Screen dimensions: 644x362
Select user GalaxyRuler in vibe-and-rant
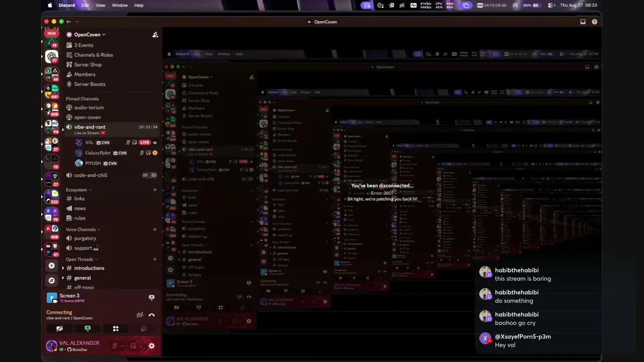pos(98,153)
